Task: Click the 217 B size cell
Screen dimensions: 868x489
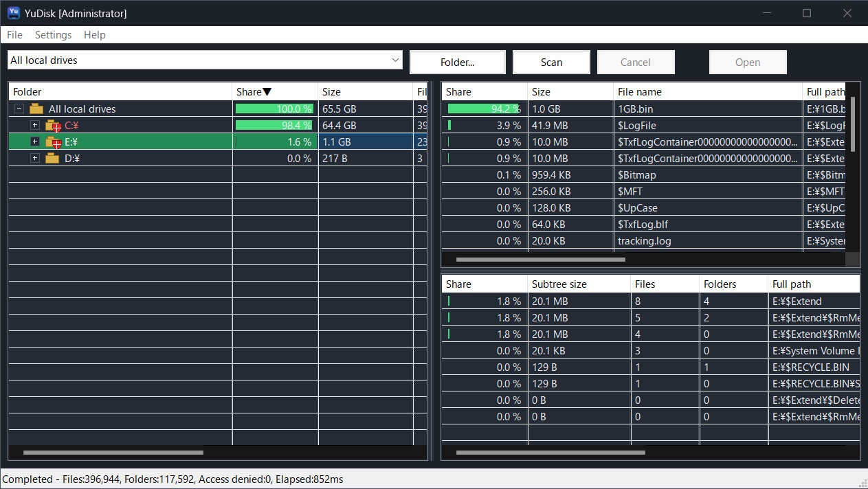Action: 366,158
